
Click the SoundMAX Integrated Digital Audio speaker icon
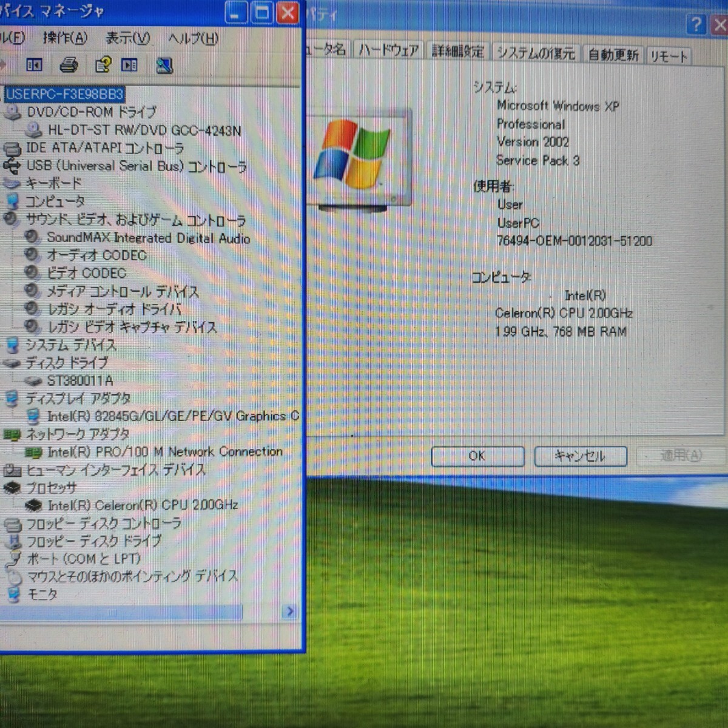[x=33, y=237]
